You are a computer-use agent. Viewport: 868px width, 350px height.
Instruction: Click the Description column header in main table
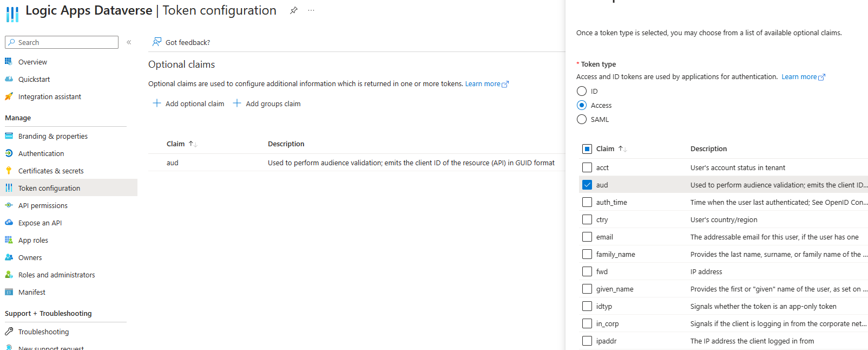(x=286, y=144)
